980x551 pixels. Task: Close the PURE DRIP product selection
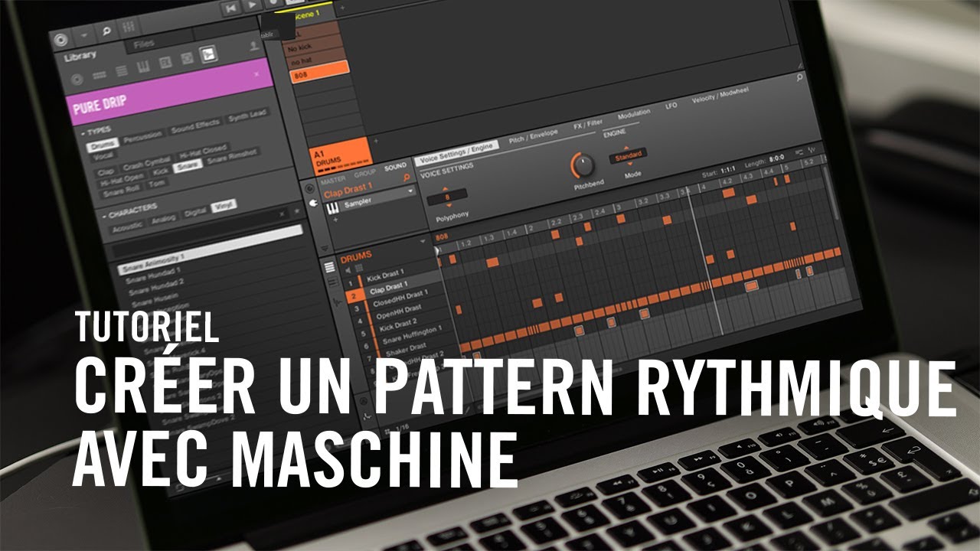[256, 74]
